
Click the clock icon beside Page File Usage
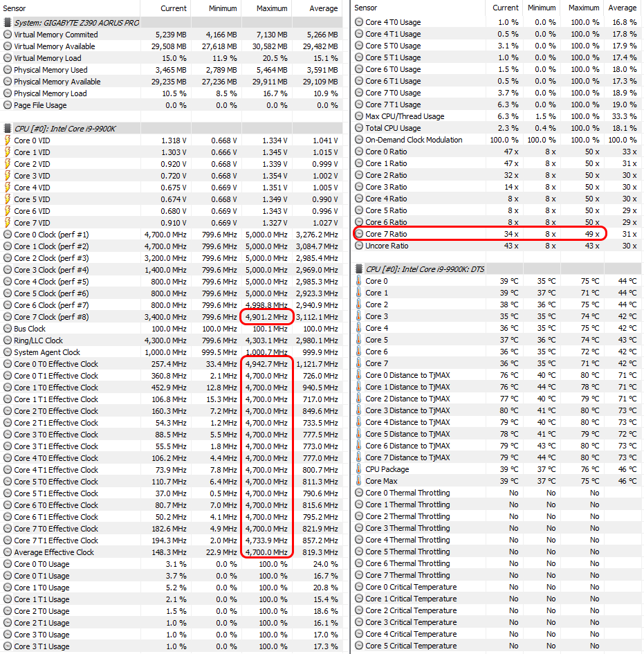pyautogui.click(x=7, y=105)
